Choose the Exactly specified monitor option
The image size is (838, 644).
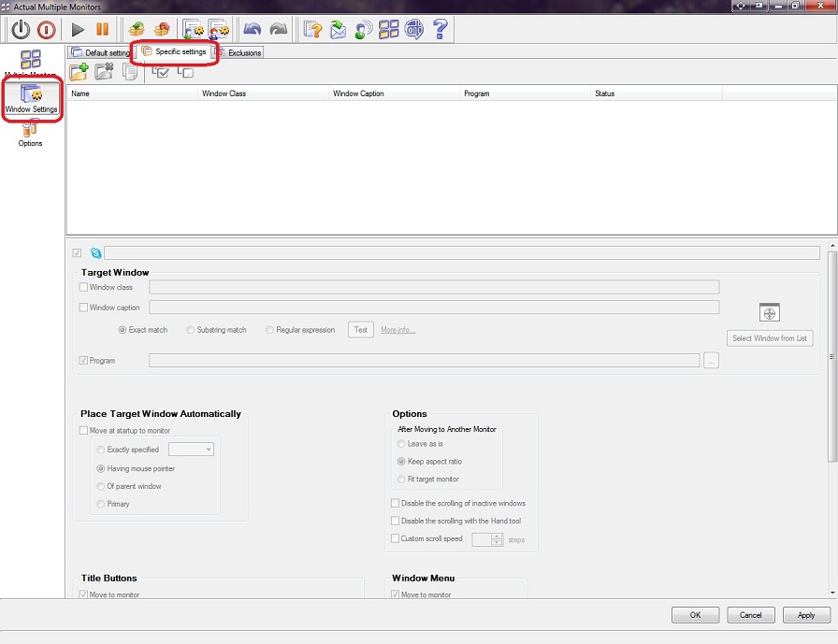coord(100,450)
